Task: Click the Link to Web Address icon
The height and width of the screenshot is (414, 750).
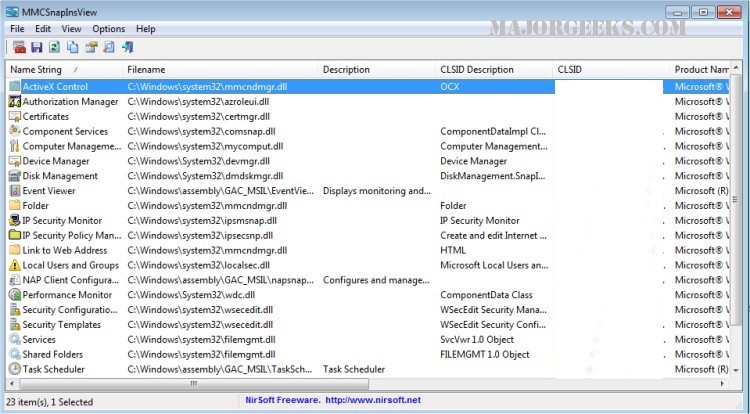Action: [x=15, y=250]
